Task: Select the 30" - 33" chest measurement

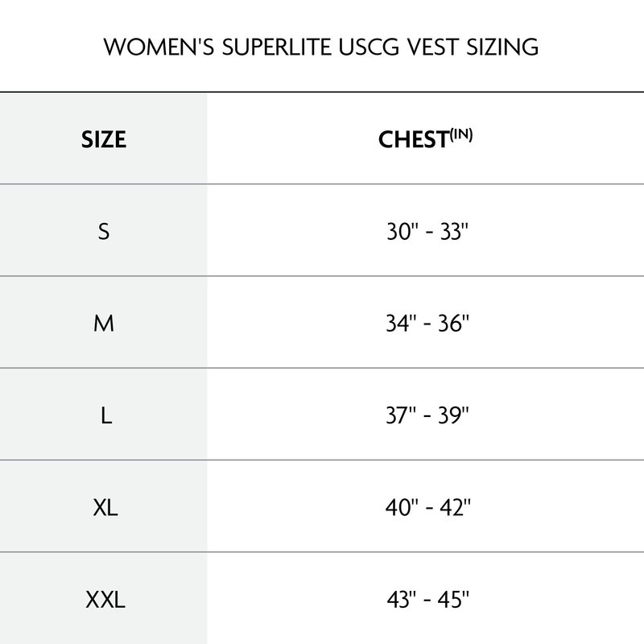Action: pos(427,231)
